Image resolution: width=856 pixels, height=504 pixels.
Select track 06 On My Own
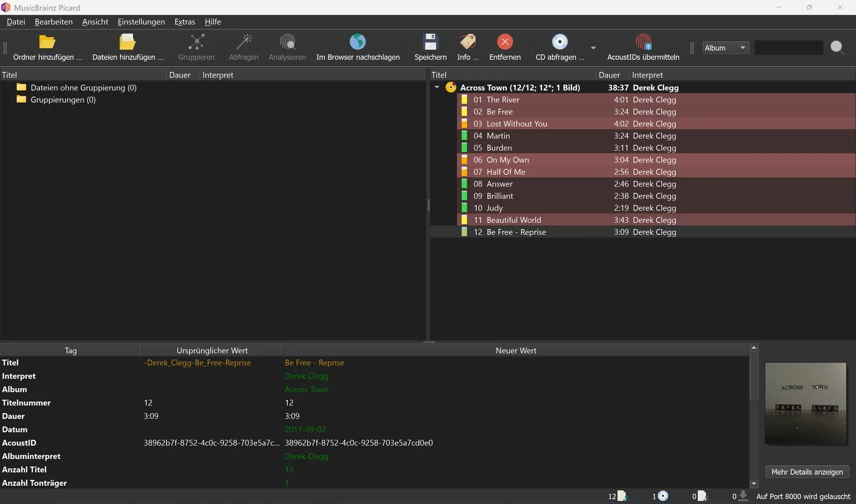click(656, 160)
